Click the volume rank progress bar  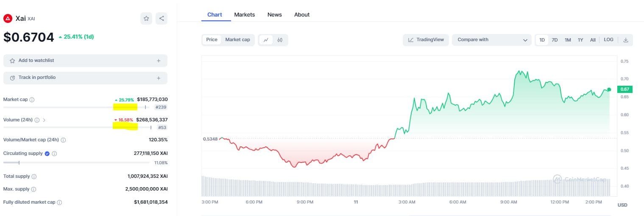point(78,127)
